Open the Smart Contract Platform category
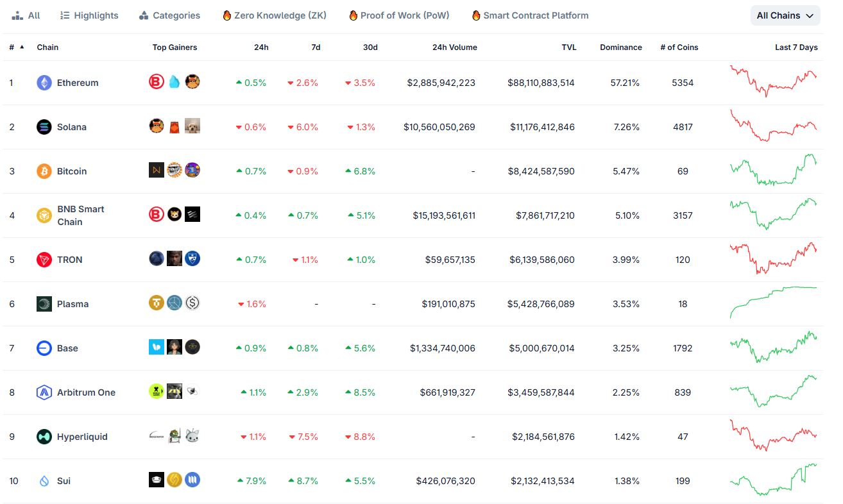The image size is (843, 504). [x=530, y=15]
